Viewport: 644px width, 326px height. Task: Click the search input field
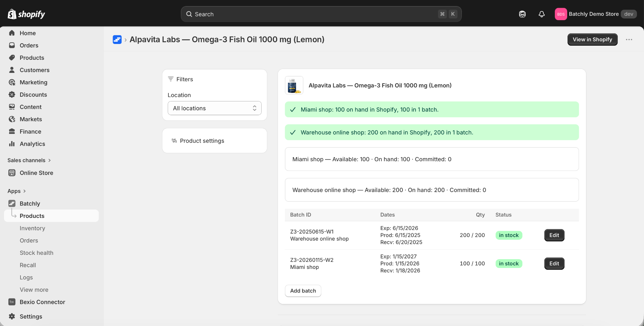point(321,14)
